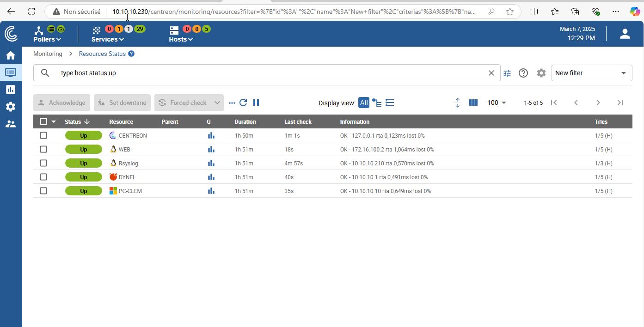644x327 pixels.
Task: Open the column selection icon
Action: (x=473, y=103)
